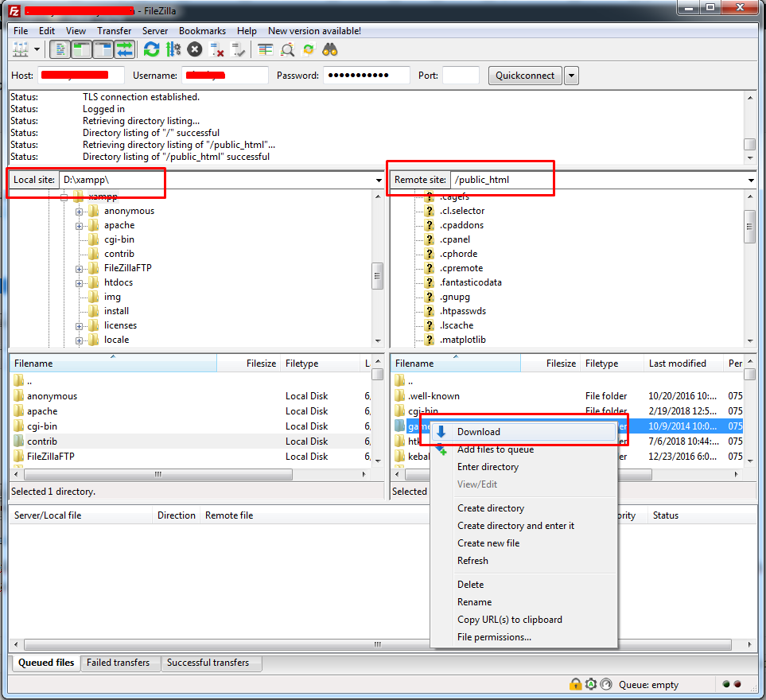The width and height of the screenshot is (766, 700).
Task: Open the Site Manager dropdown arrow
Action: (x=37, y=50)
